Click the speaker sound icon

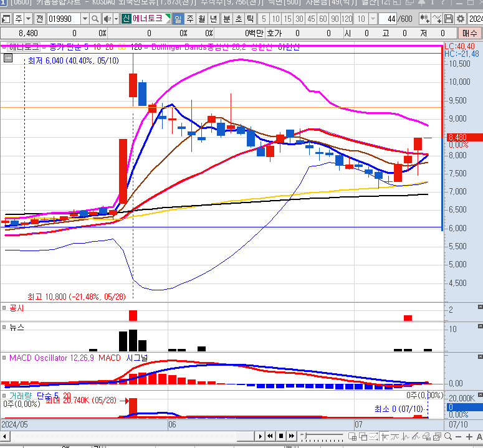106,19
